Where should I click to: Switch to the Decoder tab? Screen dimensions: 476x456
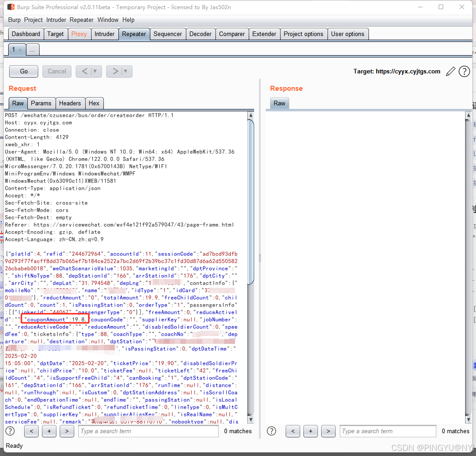click(200, 34)
